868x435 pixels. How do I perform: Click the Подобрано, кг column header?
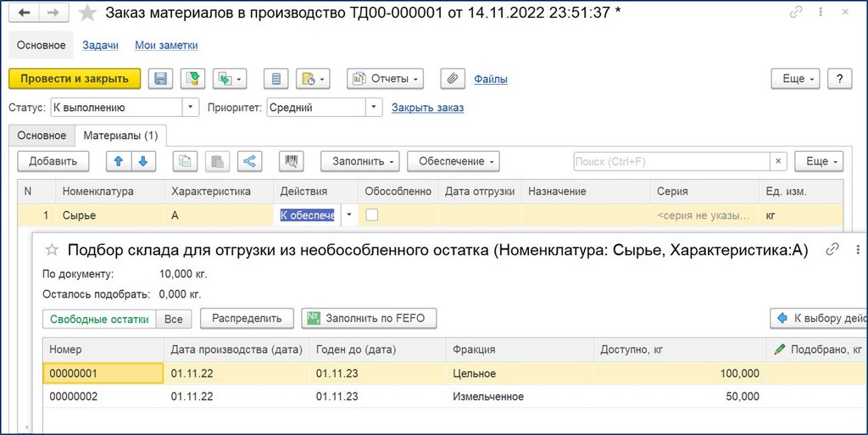click(x=817, y=349)
